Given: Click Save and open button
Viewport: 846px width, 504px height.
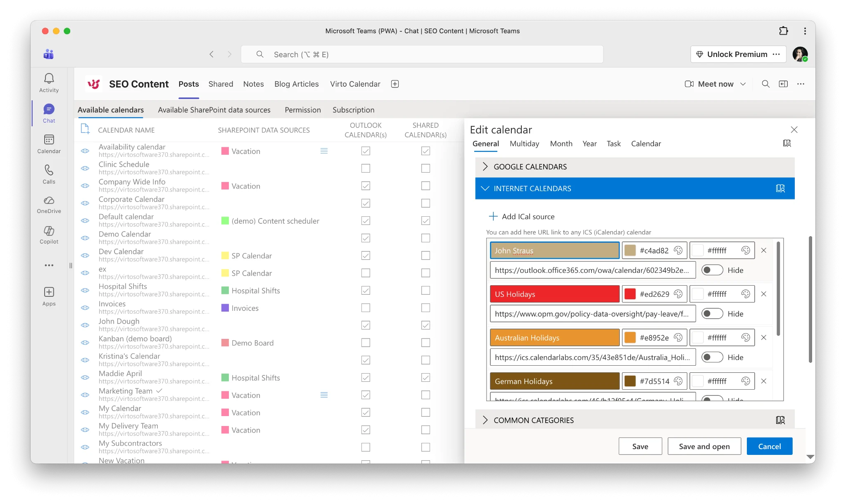Looking at the screenshot, I should pyautogui.click(x=704, y=446).
